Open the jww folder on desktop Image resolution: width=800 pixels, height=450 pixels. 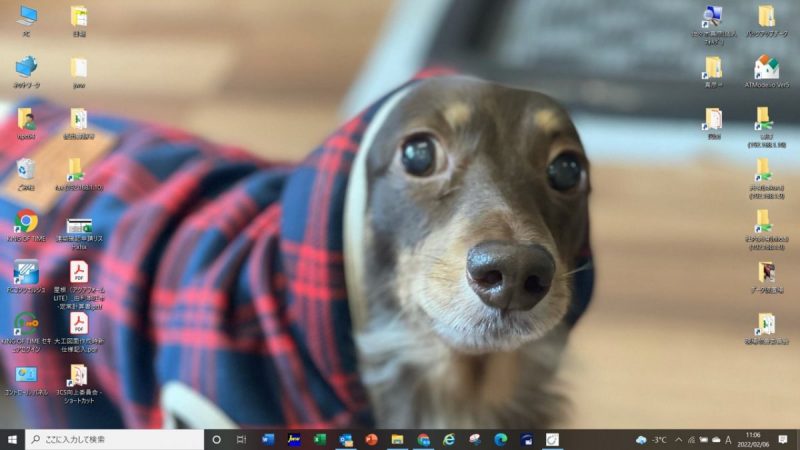(79, 71)
